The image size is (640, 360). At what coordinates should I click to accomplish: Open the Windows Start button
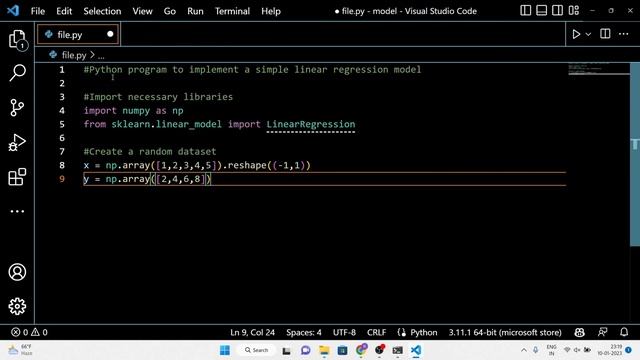pyautogui.click(x=225, y=350)
